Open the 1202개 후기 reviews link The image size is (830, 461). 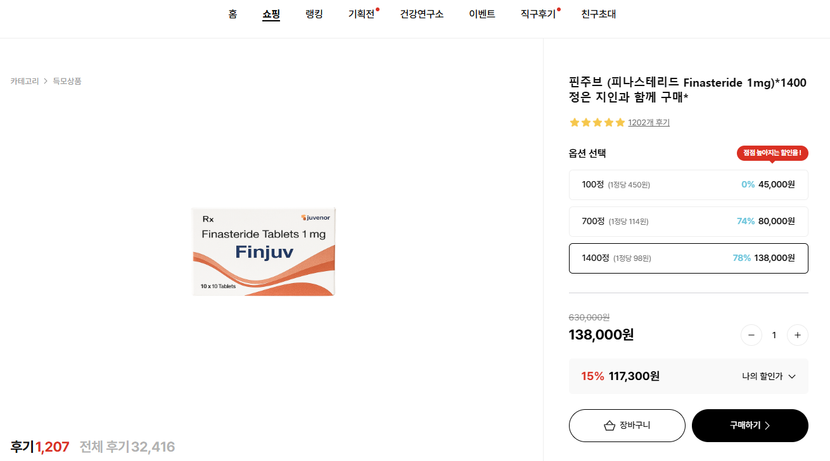click(649, 123)
